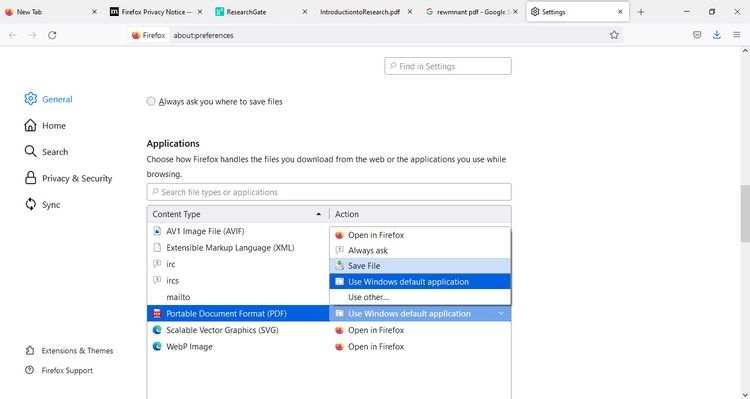Switch to the rewmnant pdf Google tab
Viewport: 750px width, 399px height.
(x=472, y=12)
